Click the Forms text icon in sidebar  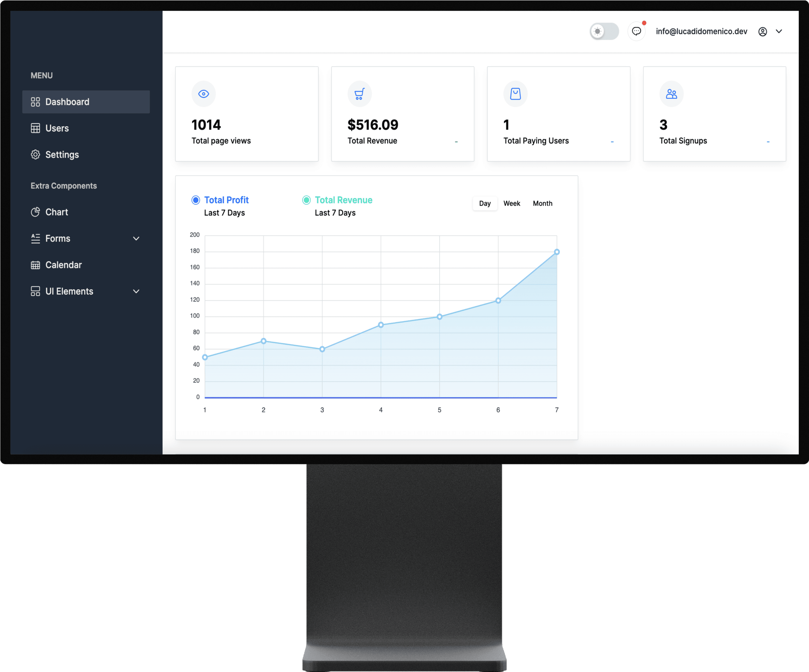35,238
